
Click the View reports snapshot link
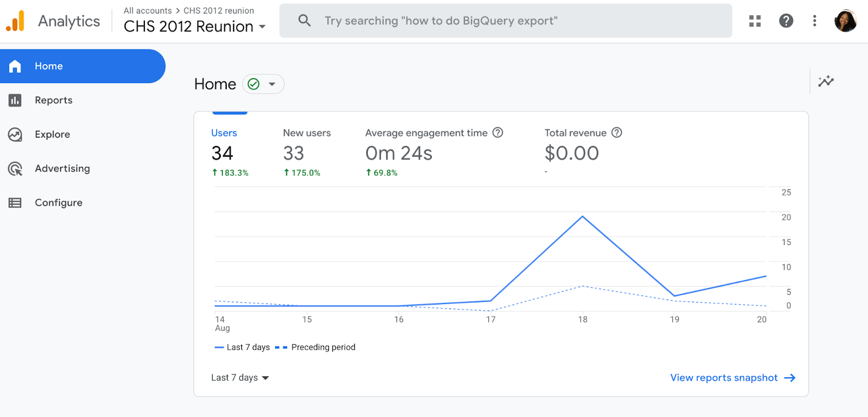(724, 378)
